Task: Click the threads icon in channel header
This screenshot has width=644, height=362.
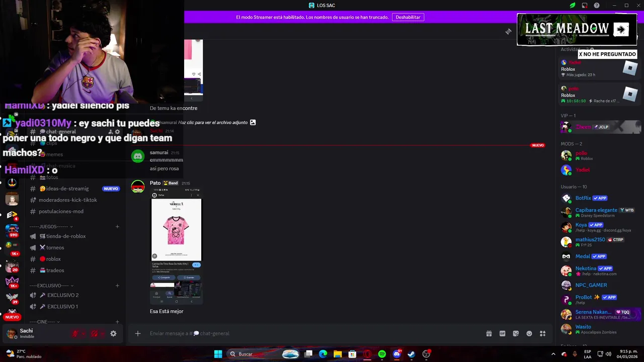Action: [508, 32]
